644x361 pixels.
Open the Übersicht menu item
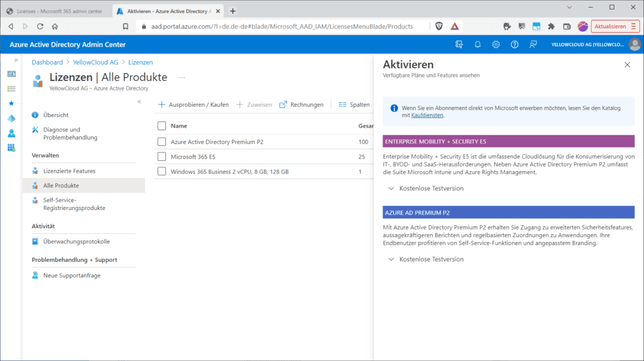click(55, 115)
